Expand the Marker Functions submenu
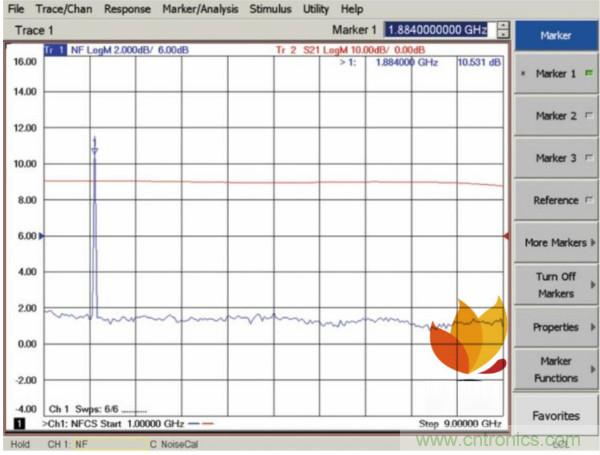This screenshot has height=455, width=600. click(555, 369)
